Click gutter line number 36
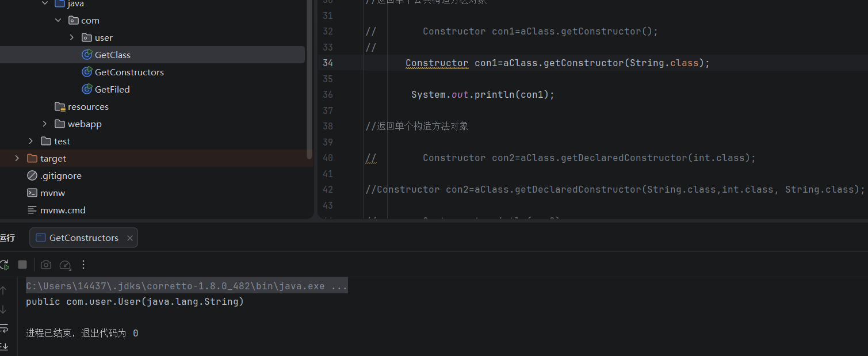The height and width of the screenshot is (356, 868). [327, 94]
